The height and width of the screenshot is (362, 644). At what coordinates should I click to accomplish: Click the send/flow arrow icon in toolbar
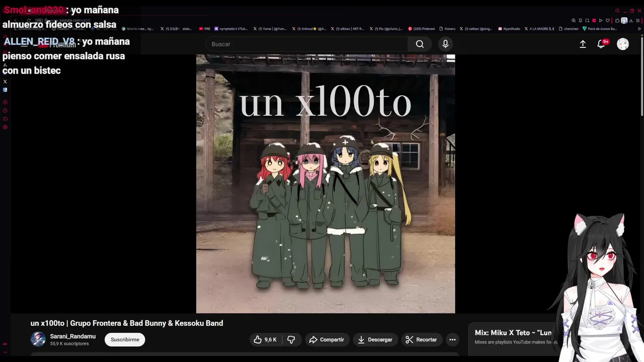coord(601,21)
